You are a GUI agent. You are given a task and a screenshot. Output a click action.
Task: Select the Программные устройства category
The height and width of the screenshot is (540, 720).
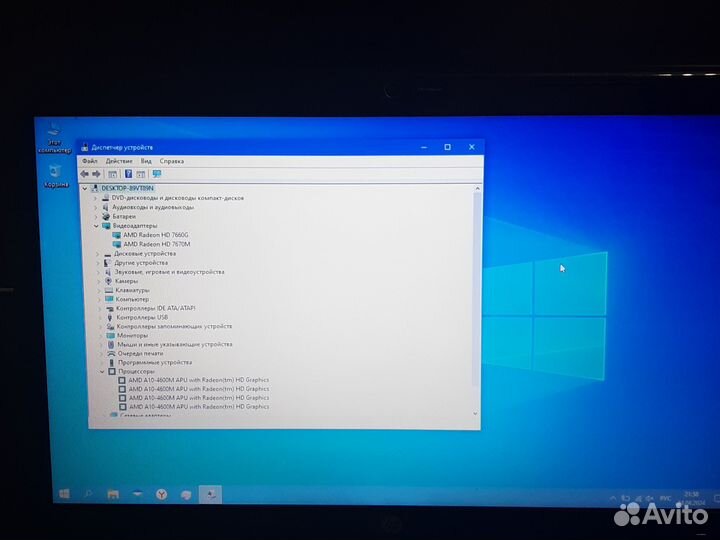(x=155, y=362)
